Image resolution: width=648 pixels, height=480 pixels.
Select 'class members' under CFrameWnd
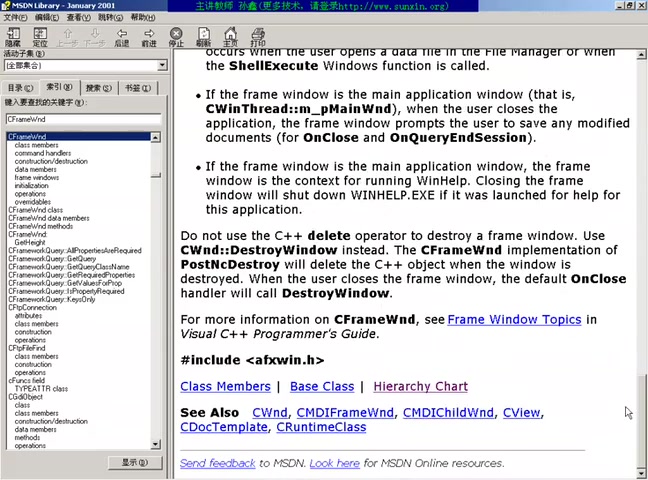click(36, 145)
